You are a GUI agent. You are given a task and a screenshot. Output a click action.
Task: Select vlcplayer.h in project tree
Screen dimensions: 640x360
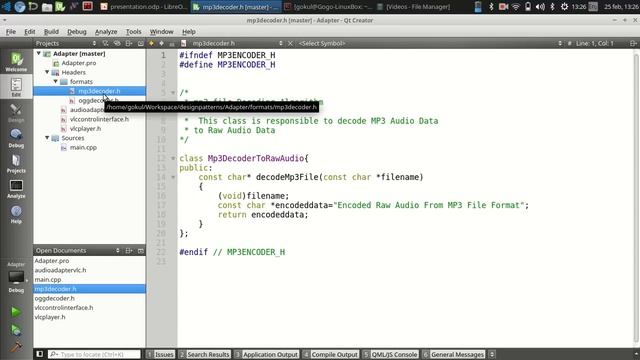click(85, 129)
